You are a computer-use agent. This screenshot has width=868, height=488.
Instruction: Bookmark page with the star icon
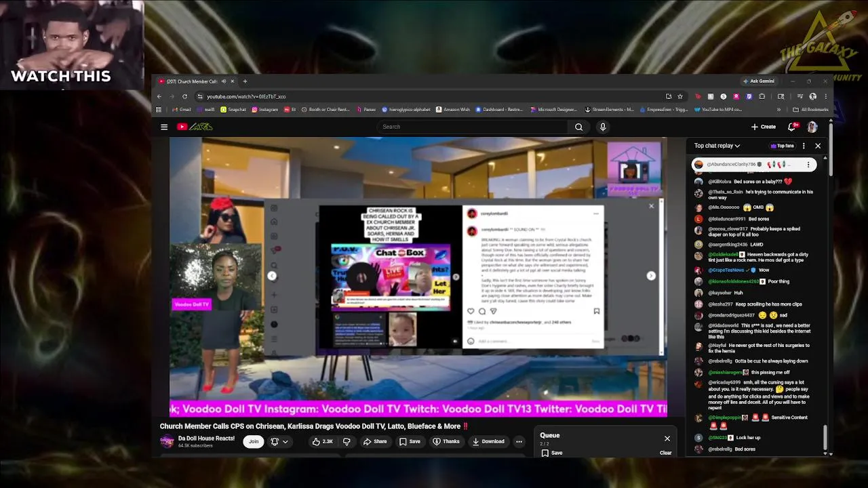point(680,96)
